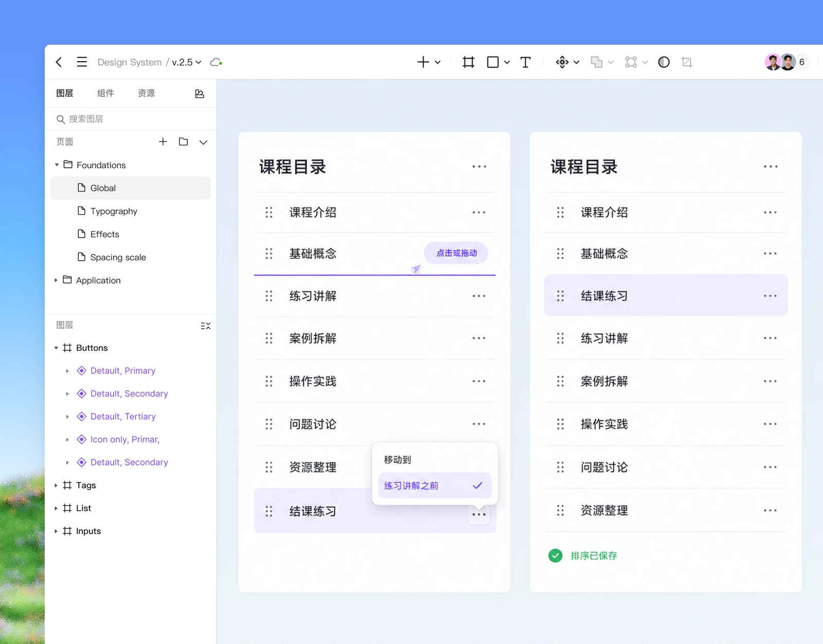
Task: Click the edit icon beside 资源 tab
Action: tap(200, 94)
